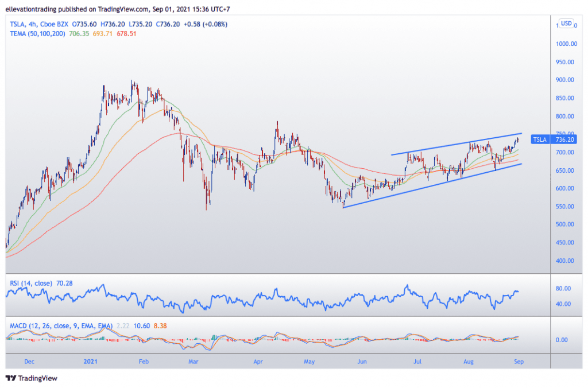
Task: Click the RSI 40.00 axis label
Action: tap(563, 304)
